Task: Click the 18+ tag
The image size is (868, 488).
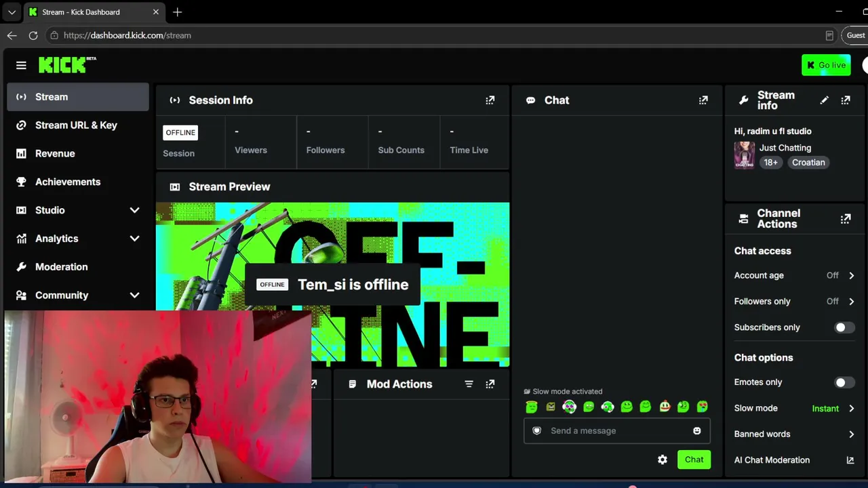Action: (x=770, y=163)
